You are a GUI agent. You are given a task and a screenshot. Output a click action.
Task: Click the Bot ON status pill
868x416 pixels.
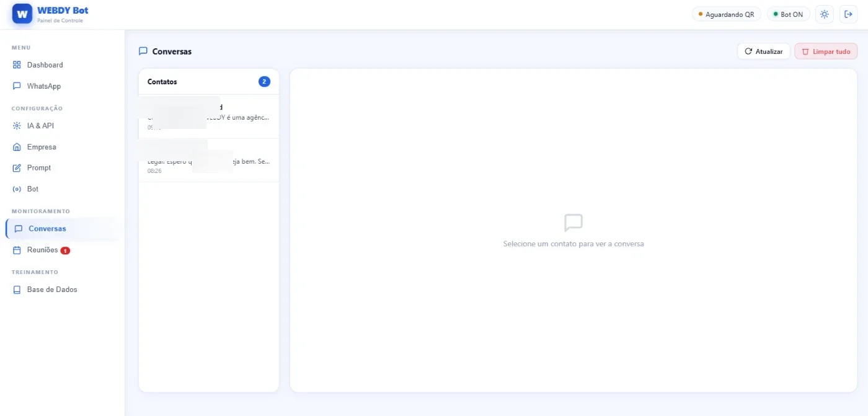coord(788,14)
